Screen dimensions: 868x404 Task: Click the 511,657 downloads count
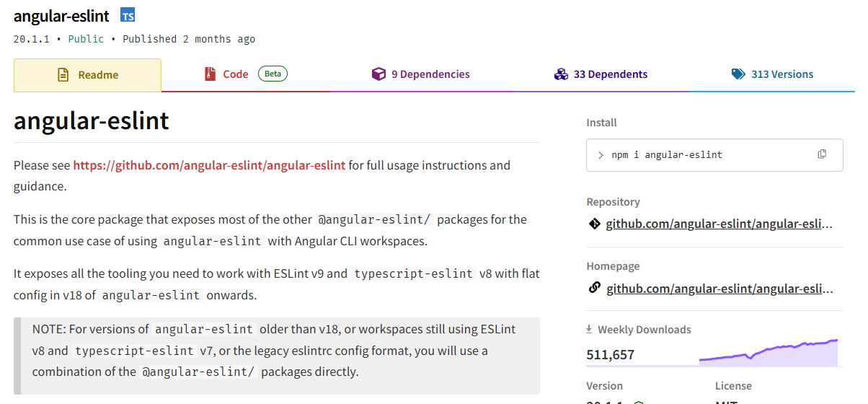[610, 355]
